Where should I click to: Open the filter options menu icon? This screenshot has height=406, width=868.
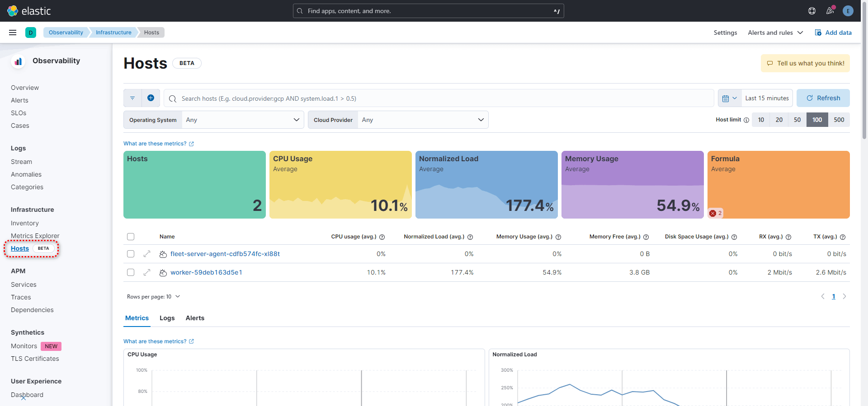click(132, 98)
